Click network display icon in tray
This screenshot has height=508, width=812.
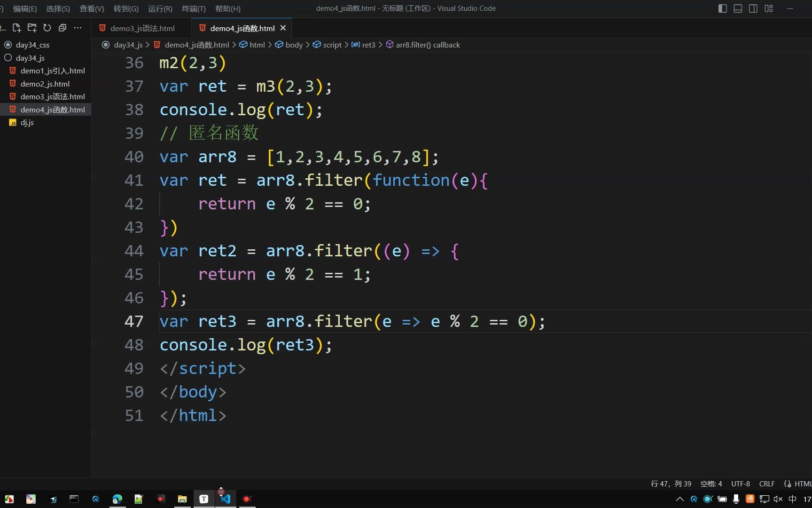click(x=764, y=499)
